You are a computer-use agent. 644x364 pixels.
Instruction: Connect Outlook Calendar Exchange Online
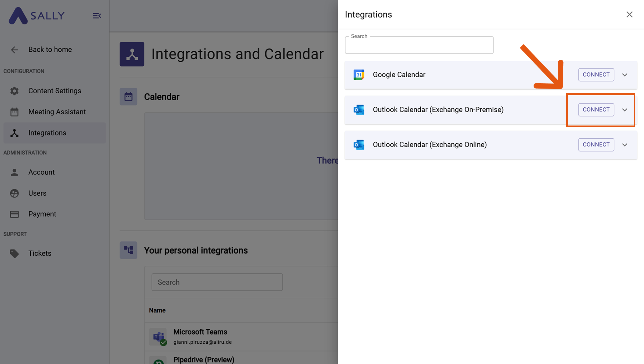(x=596, y=145)
